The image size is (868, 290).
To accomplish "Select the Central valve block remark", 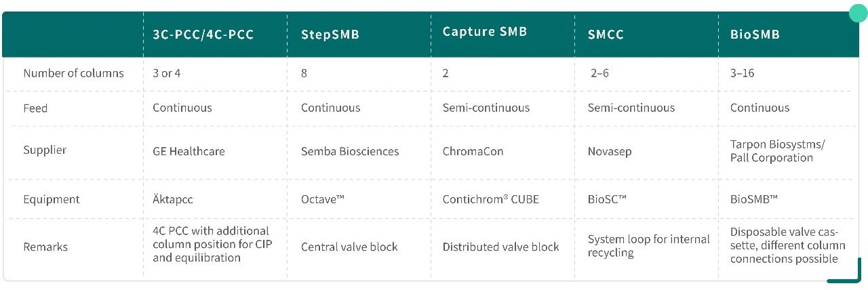I will 349,247.
